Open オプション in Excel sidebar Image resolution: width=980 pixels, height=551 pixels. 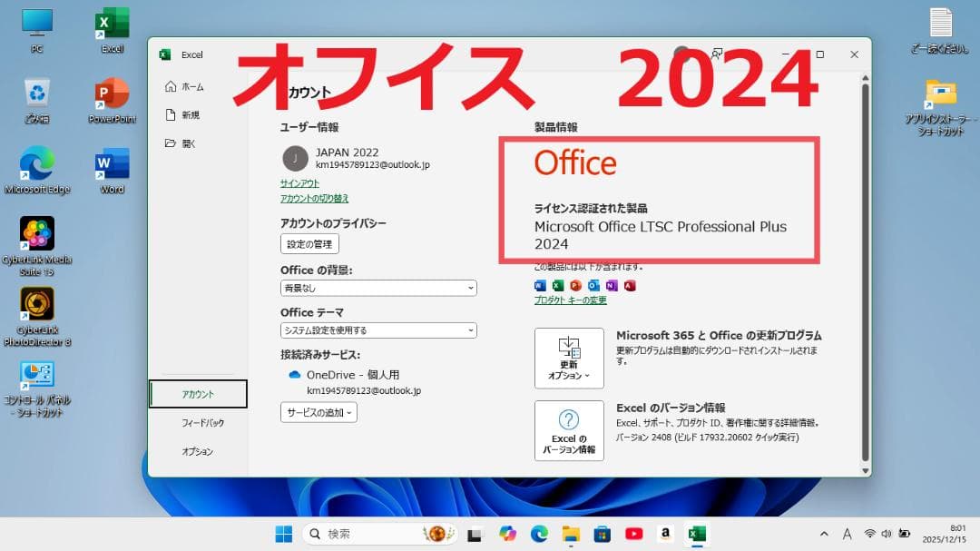(x=198, y=451)
